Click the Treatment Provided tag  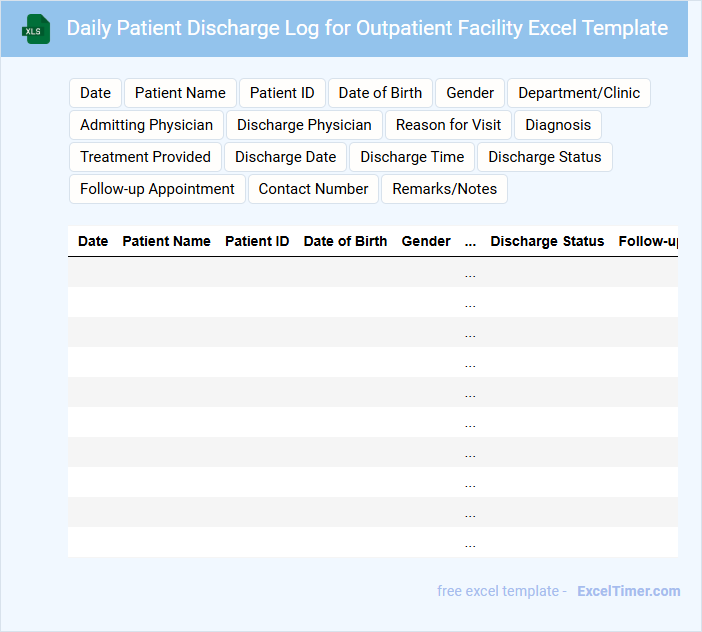[145, 157]
